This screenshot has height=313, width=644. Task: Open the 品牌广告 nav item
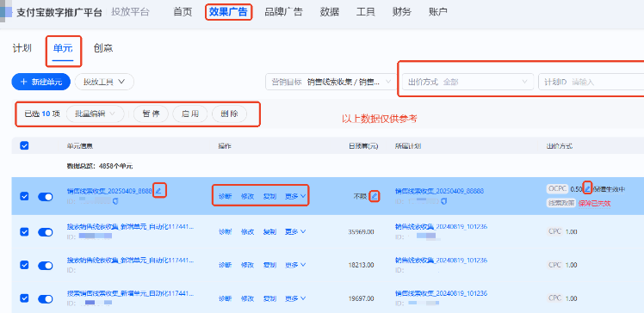point(283,12)
